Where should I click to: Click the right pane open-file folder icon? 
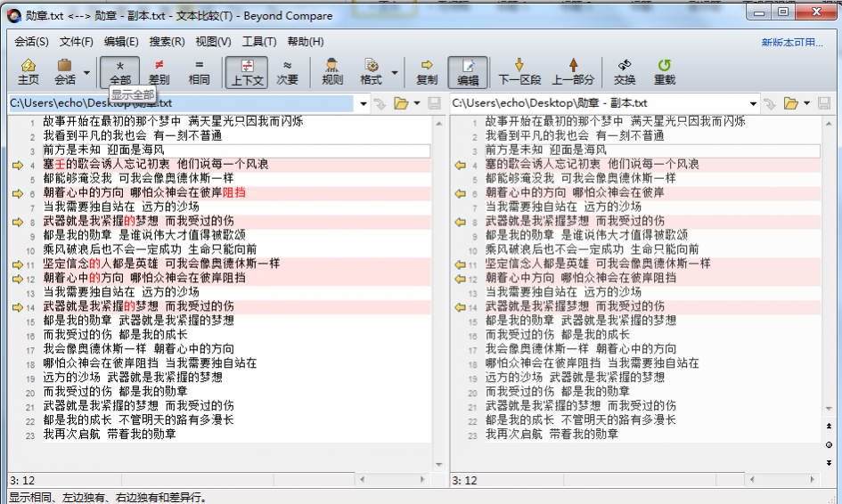tap(790, 103)
